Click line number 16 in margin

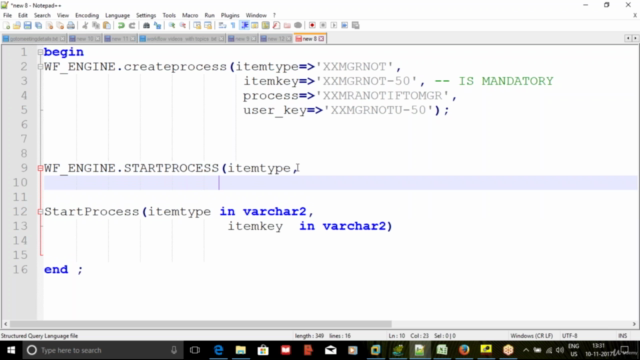click(20, 269)
